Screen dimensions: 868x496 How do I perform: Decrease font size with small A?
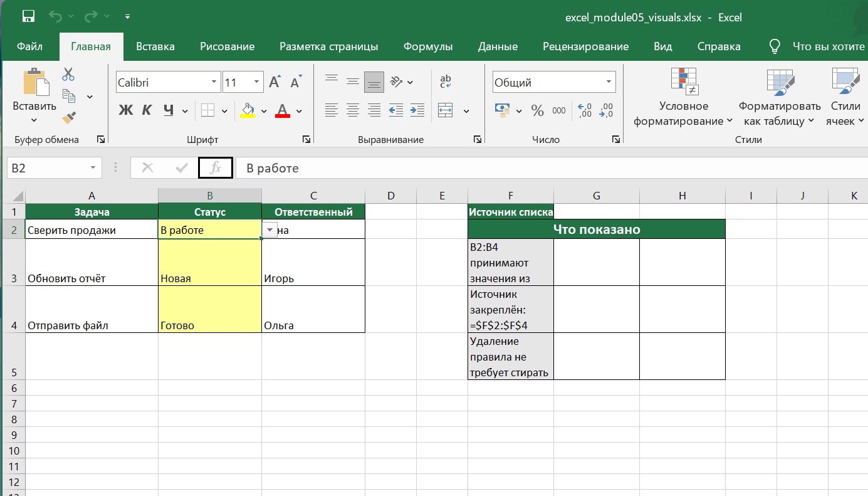pyautogui.click(x=295, y=82)
